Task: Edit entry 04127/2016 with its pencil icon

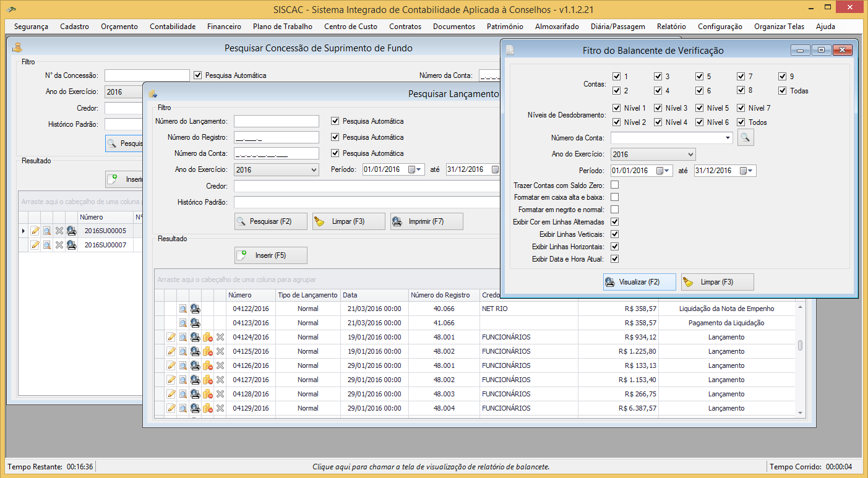Action: tap(171, 380)
